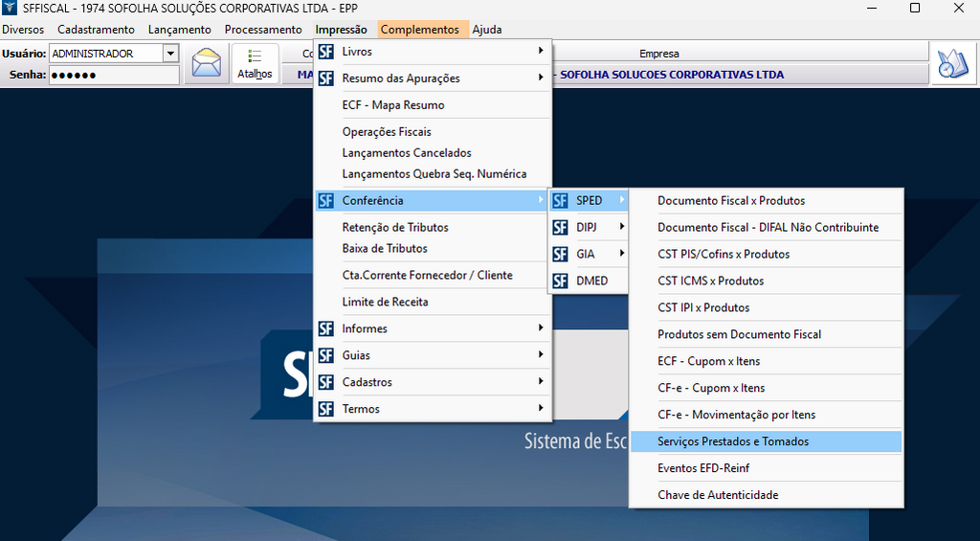
Task: Click the Empresa header button
Action: click(x=659, y=54)
